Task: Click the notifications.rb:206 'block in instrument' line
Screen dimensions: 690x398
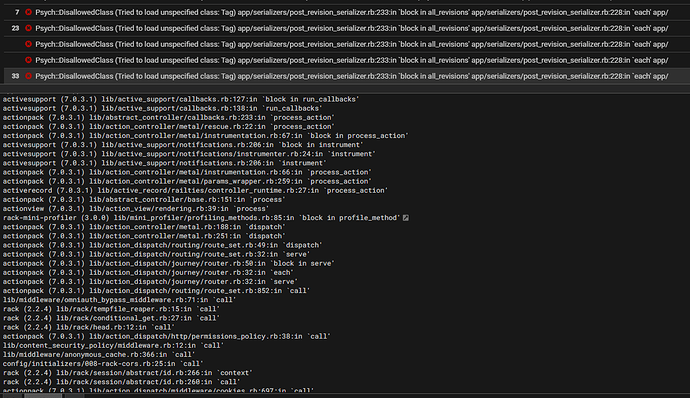Action: tap(183, 145)
